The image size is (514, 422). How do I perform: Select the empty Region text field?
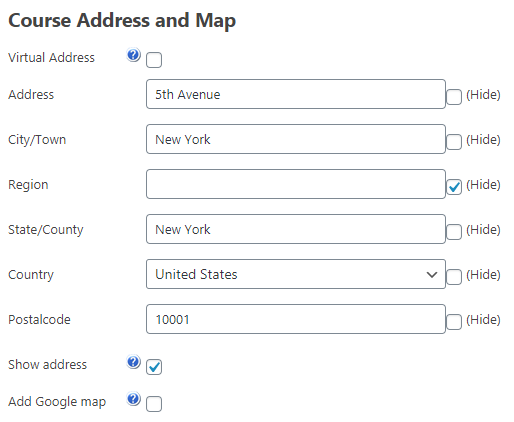[296, 184]
